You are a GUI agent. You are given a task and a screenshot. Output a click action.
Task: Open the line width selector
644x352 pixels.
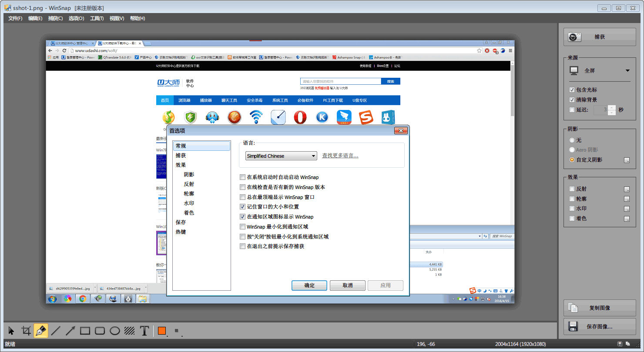point(177,331)
